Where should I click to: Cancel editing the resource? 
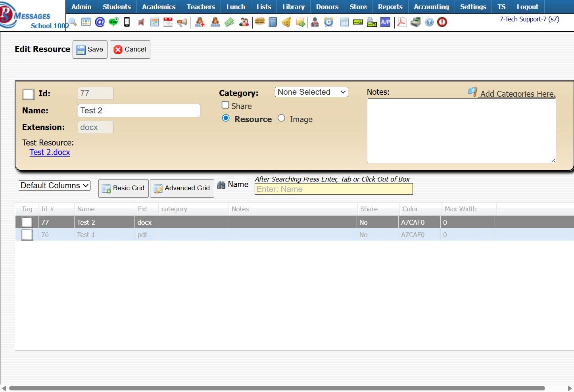(130, 50)
